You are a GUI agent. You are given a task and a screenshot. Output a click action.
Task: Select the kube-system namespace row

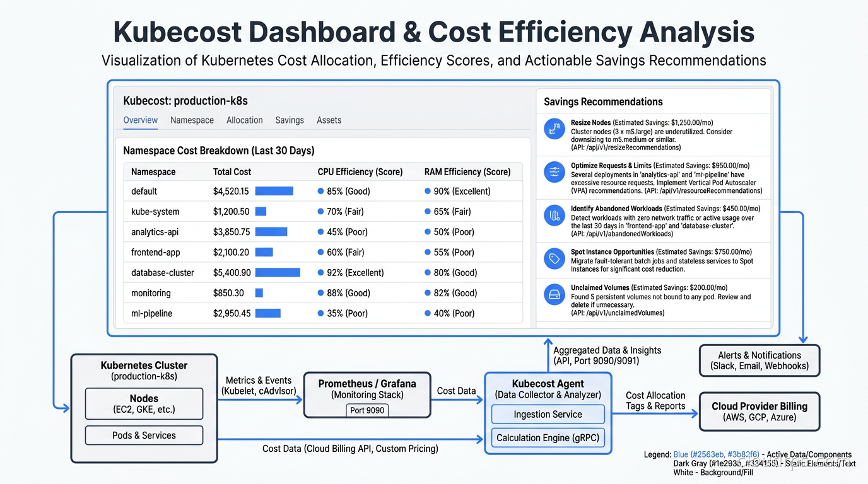323,212
